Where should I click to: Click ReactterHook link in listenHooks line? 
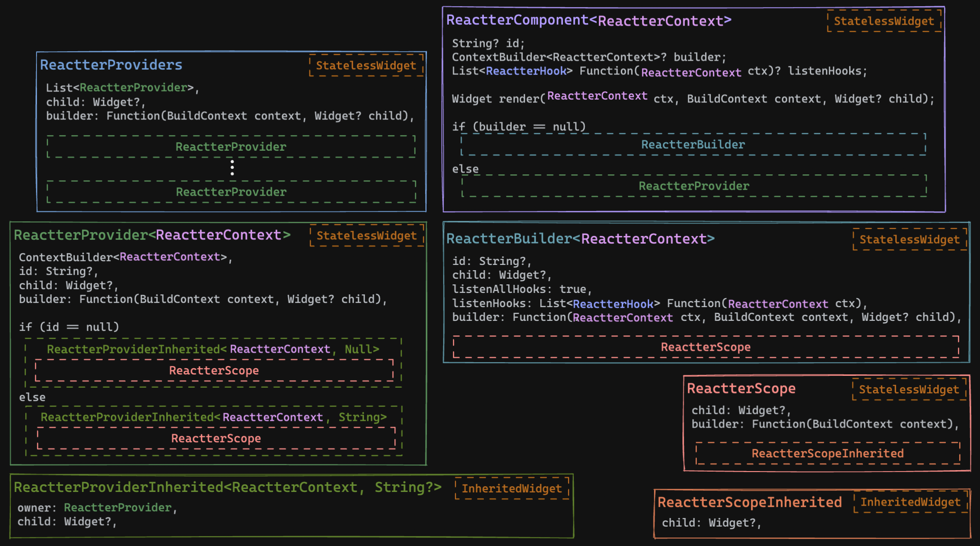click(x=613, y=304)
